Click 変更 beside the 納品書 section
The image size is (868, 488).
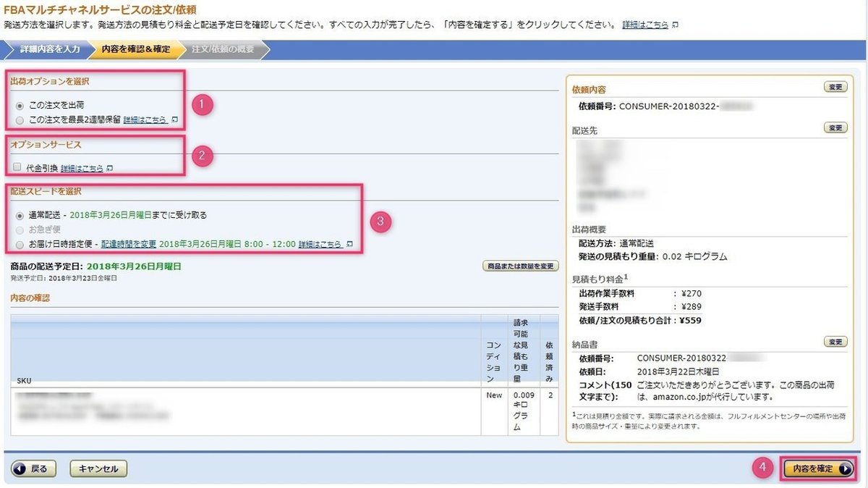coord(835,342)
